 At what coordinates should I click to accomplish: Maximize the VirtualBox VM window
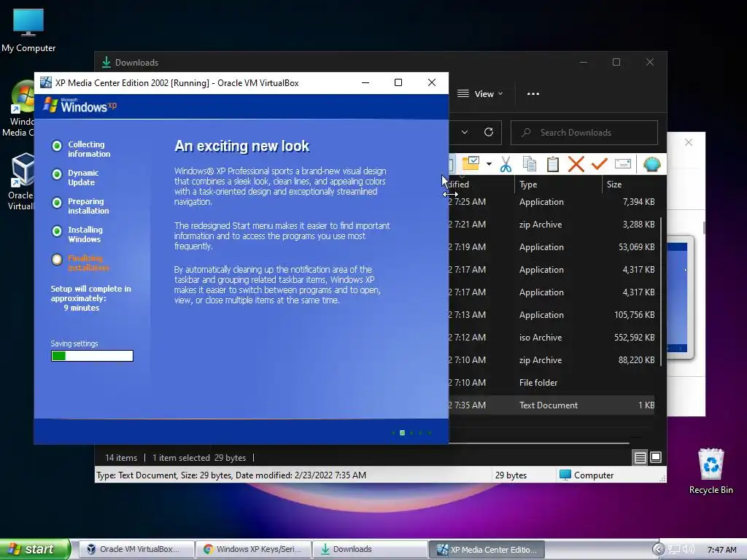tap(398, 82)
